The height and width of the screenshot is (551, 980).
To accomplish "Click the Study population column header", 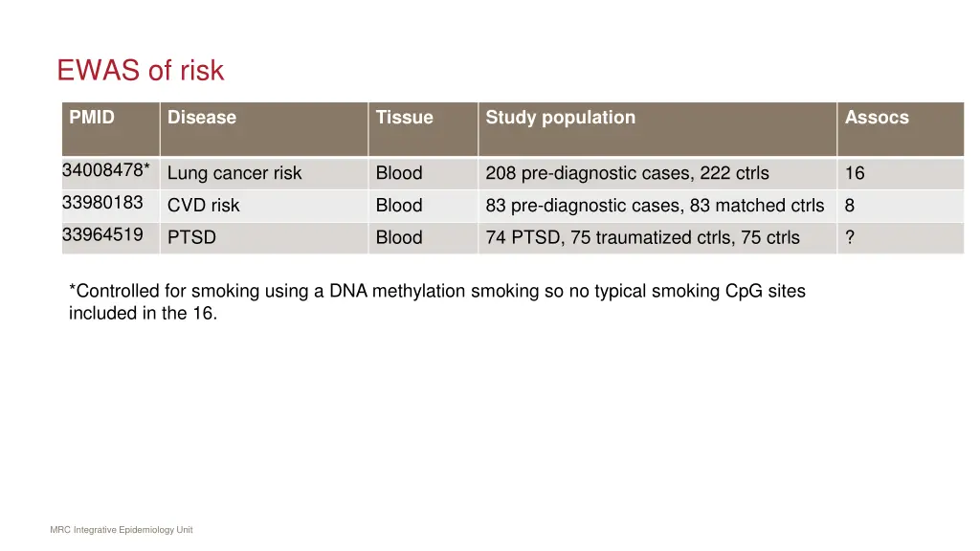I will click(x=657, y=129).
